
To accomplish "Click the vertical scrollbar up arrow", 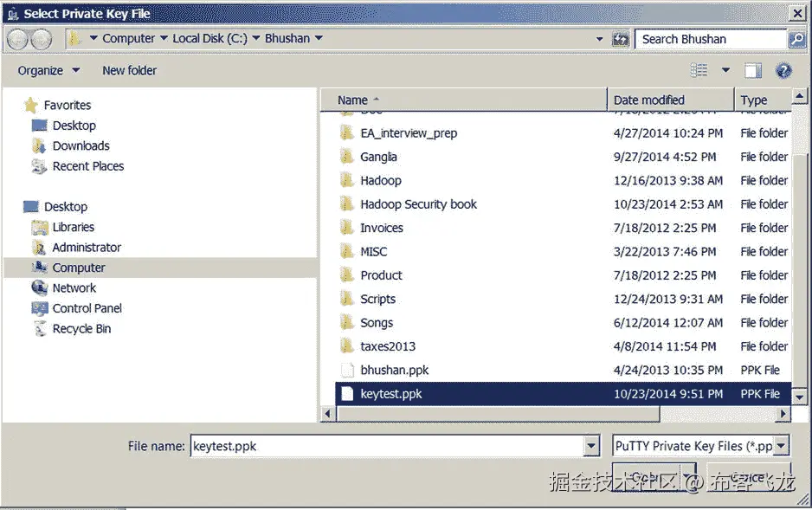I will point(800,96).
